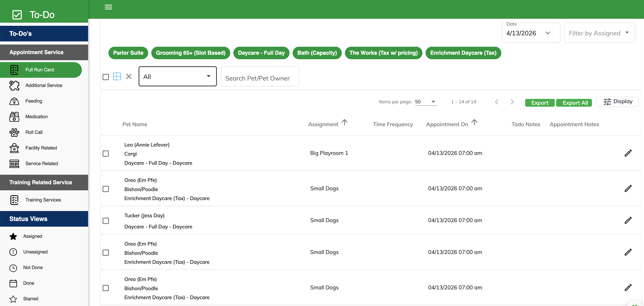The height and width of the screenshot is (306, 644).
Task: Click the Search Pet/Pet Owner field
Action: tap(260, 78)
